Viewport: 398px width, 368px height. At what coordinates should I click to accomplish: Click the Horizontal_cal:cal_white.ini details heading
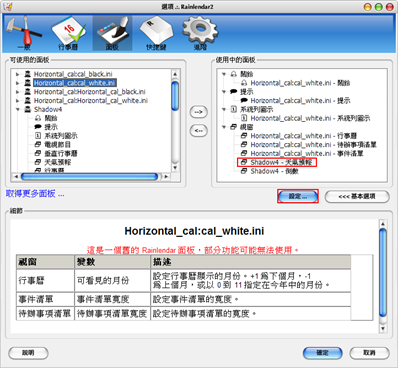(x=194, y=231)
